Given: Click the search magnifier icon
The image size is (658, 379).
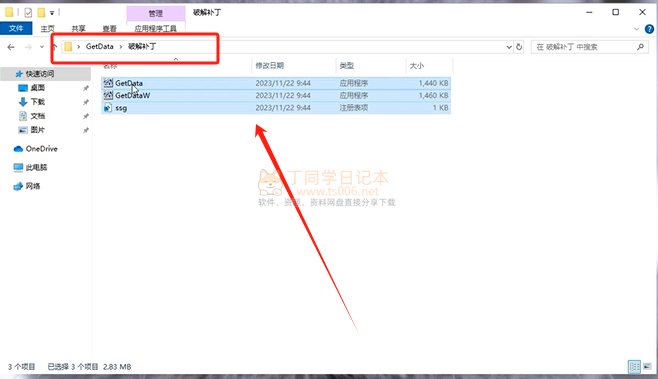Looking at the screenshot, I should pyautogui.click(x=640, y=47).
